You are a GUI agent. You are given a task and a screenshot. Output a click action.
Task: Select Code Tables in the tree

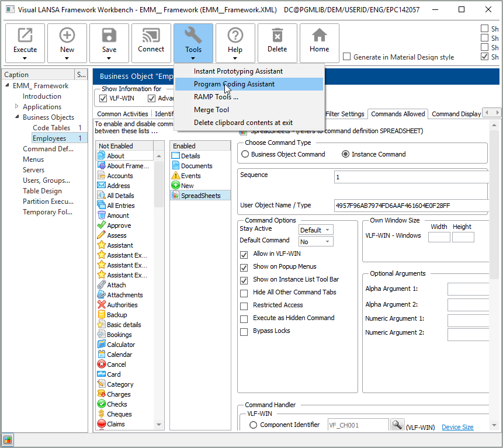click(51, 128)
